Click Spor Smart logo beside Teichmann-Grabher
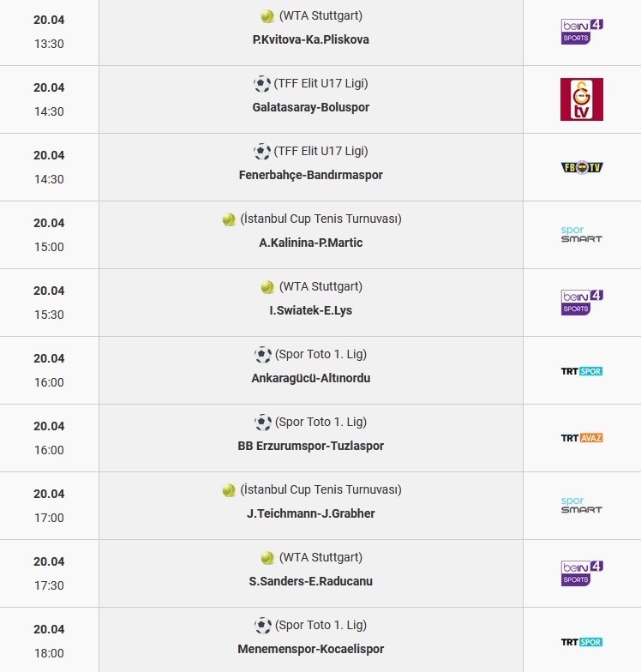 tap(581, 506)
